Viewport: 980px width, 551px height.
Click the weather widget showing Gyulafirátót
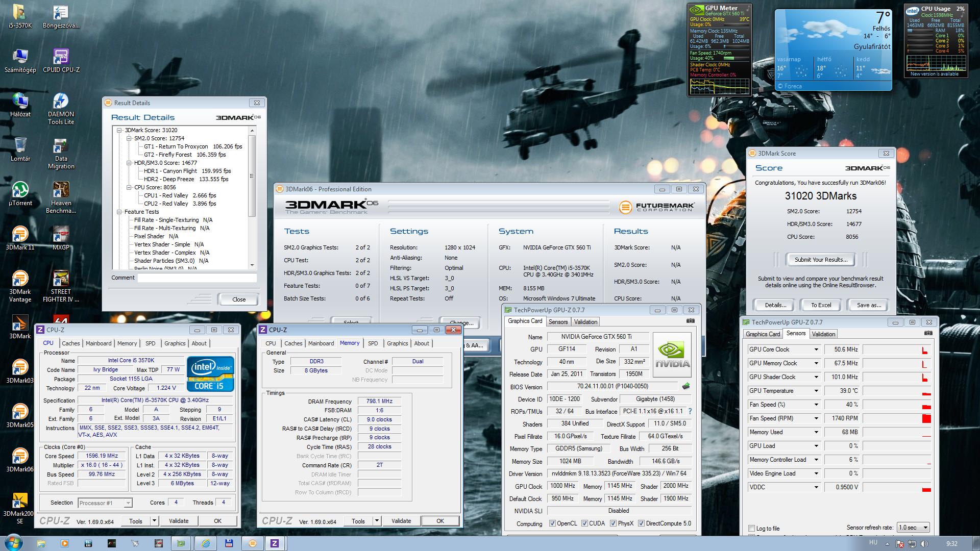pyautogui.click(x=833, y=49)
